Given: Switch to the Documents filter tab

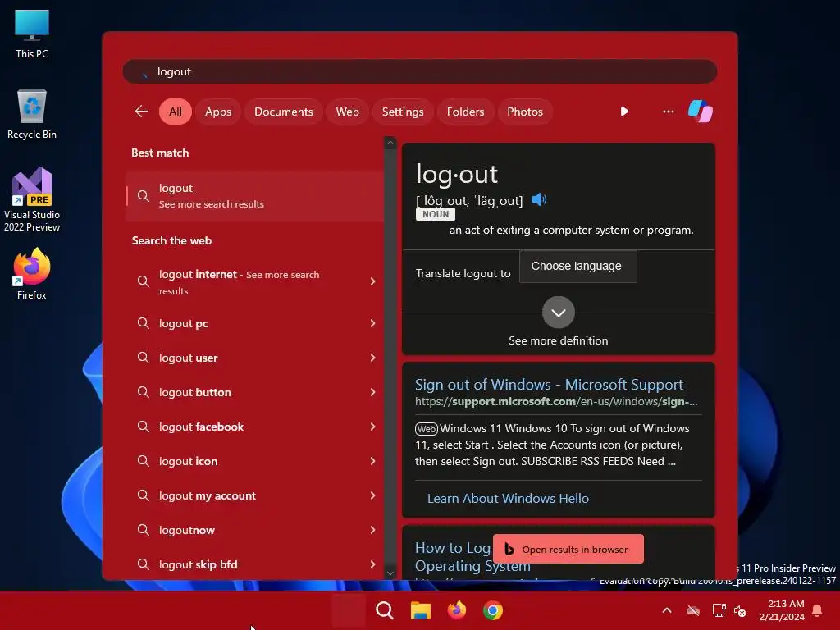Looking at the screenshot, I should [x=283, y=112].
